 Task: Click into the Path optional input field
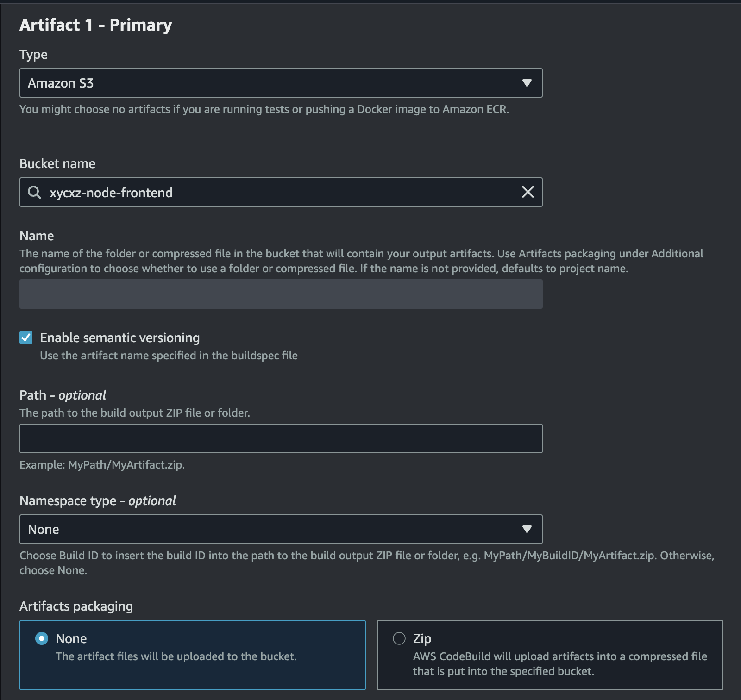point(281,438)
